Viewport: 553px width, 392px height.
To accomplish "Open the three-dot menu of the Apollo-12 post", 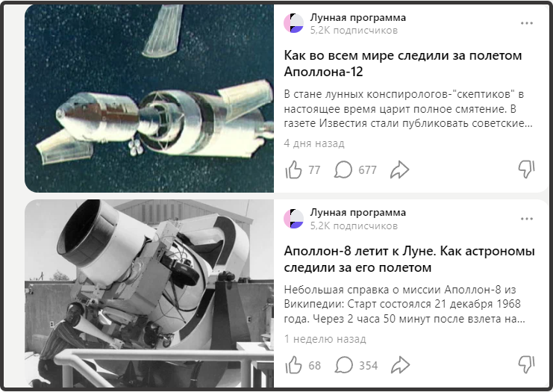I will point(527,23).
